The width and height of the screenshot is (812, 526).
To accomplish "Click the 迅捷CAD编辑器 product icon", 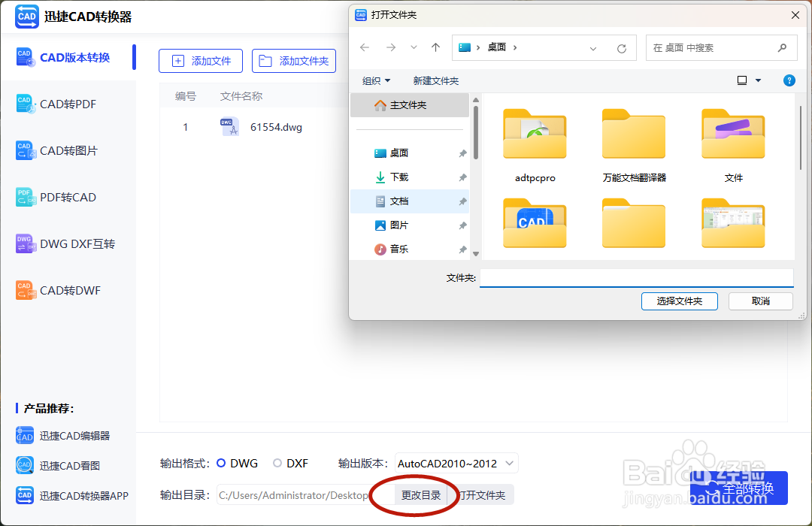I will (x=25, y=436).
